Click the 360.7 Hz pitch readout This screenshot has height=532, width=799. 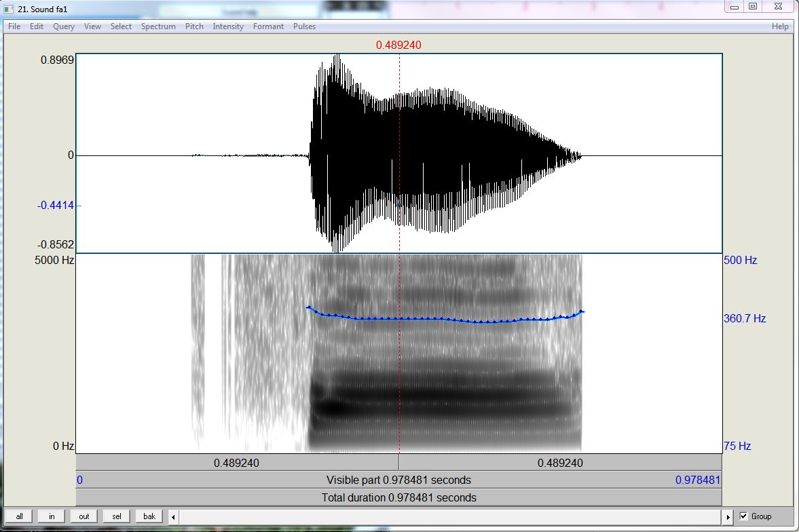(745, 318)
